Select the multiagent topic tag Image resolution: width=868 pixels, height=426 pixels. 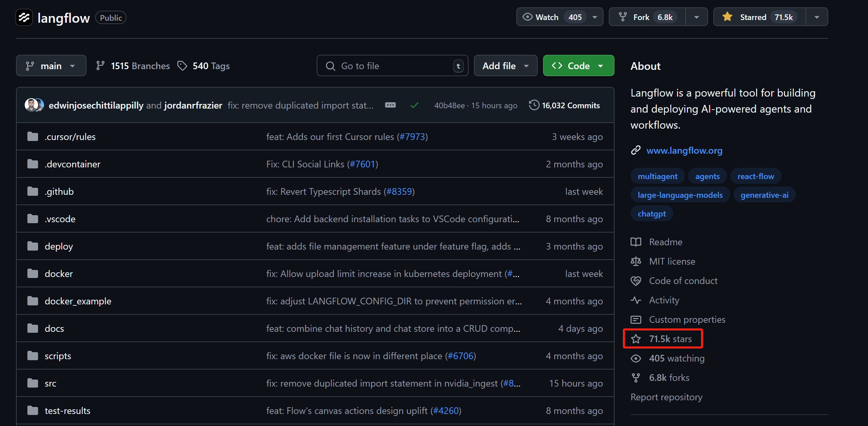coord(657,176)
